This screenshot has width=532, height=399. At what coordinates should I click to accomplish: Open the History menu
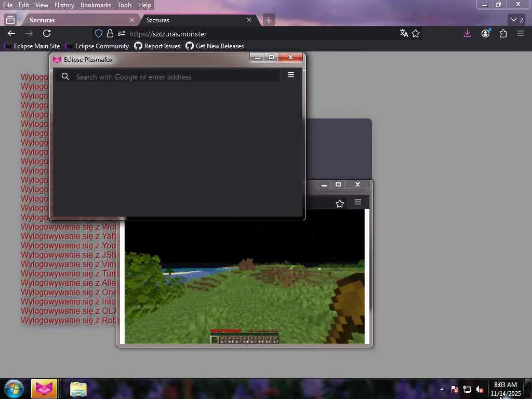64,5
